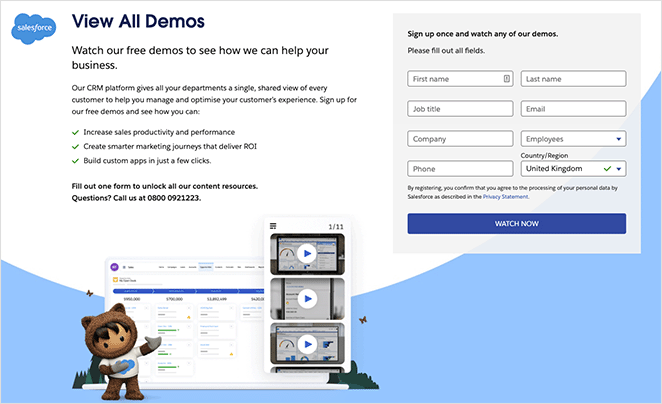Play the second demo video thumbnail
This screenshot has height=404, width=662.
pyautogui.click(x=307, y=299)
